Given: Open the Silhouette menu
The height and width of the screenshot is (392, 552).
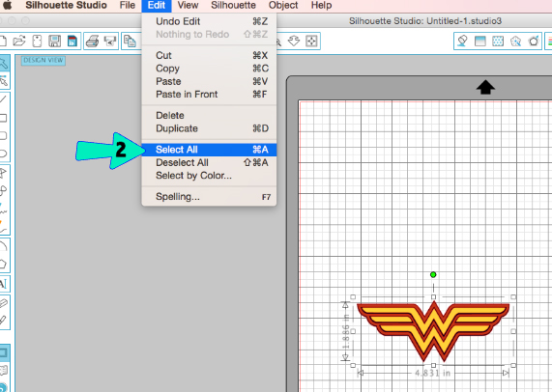Looking at the screenshot, I should [233, 5].
